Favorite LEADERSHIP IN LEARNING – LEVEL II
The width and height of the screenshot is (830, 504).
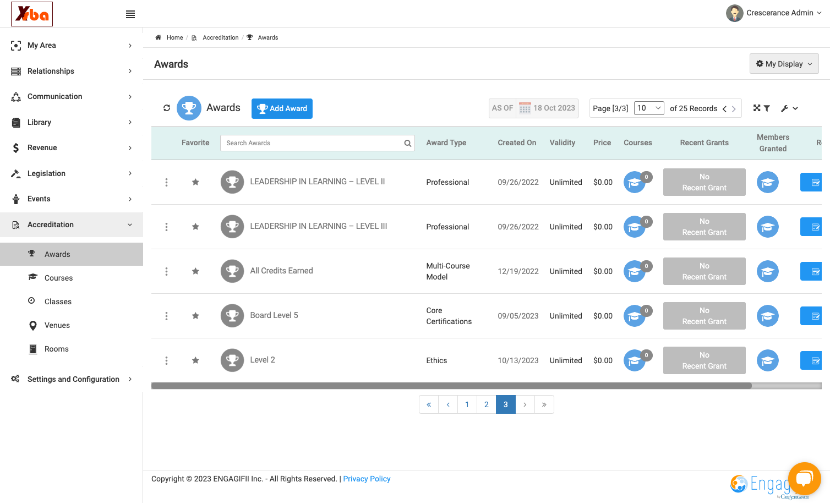pos(195,182)
